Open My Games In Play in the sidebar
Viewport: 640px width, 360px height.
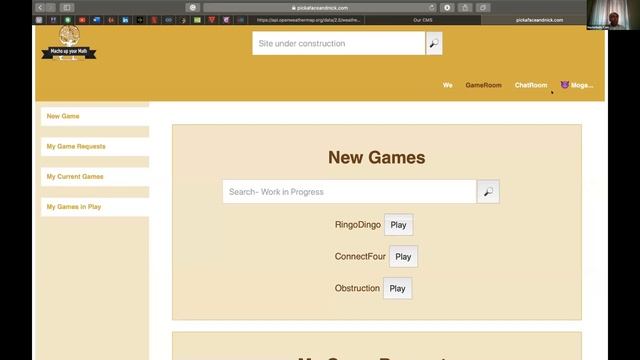(x=95, y=207)
